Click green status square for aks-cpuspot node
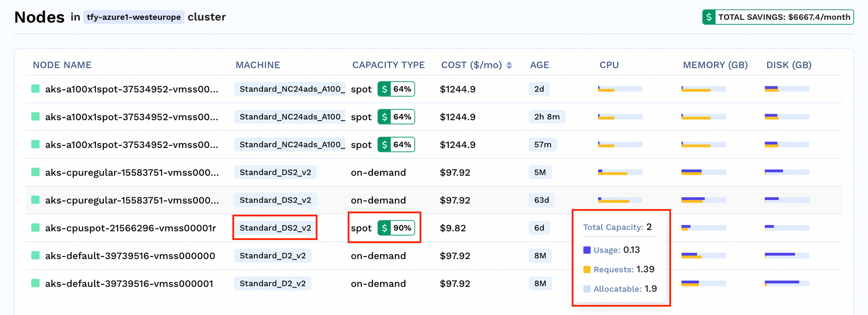Image resolution: width=868 pixels, height=315 pixels. click(x=36, y=228)
